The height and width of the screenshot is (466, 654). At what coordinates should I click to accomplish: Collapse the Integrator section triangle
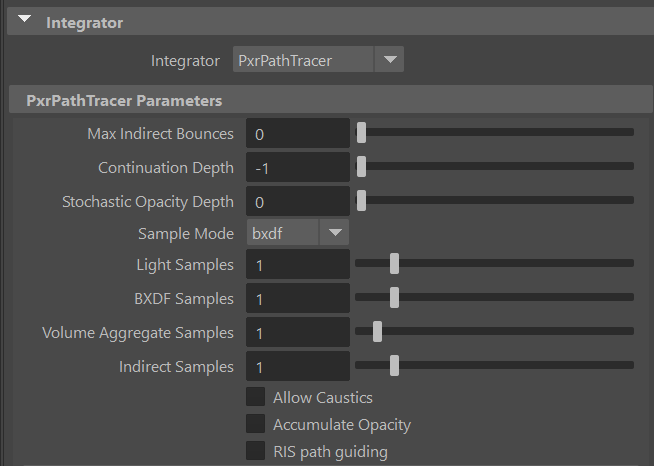pyautogui.click(x=25, y=21)
